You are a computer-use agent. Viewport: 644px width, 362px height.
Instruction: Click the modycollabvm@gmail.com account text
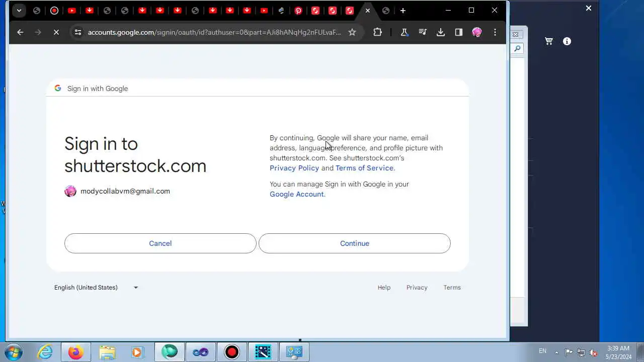pyautogui.click(x=125, y=191)
